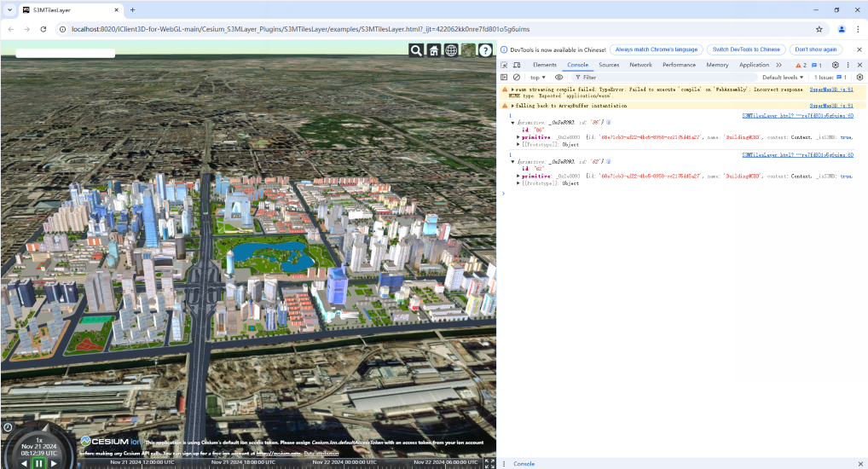Expand the wasm streaming compile warning
868x469 pixels.
point(512,90)
